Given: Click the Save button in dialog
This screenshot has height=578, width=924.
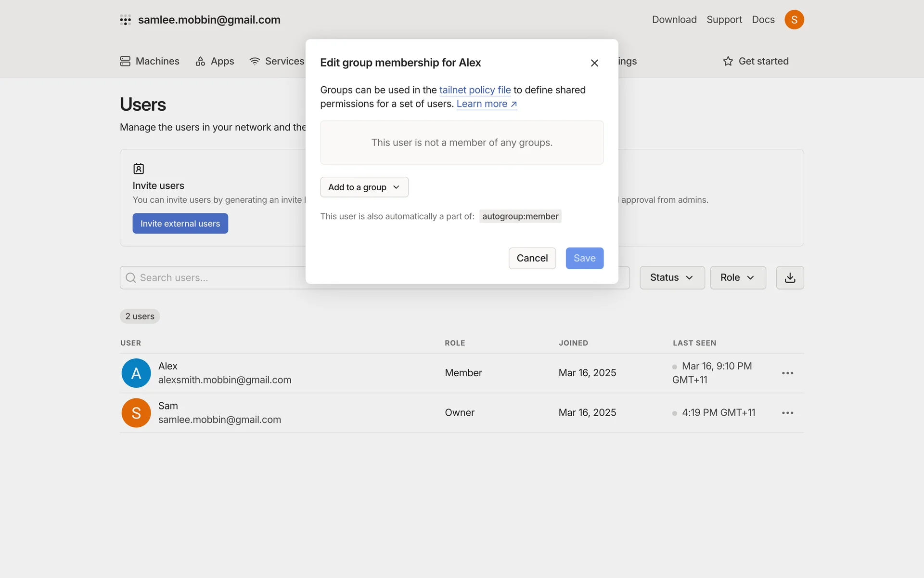Looking at the screenshot, I should point(584,258).
